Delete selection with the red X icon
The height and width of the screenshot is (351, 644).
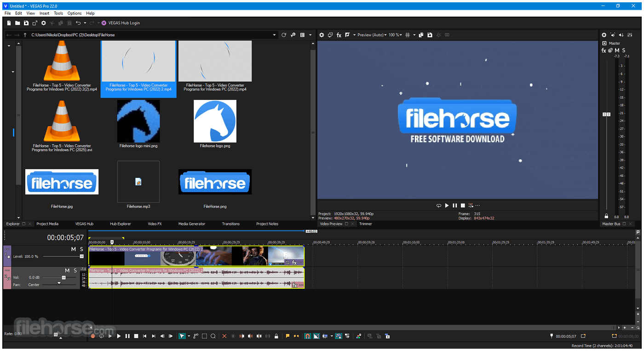point(224,336)
